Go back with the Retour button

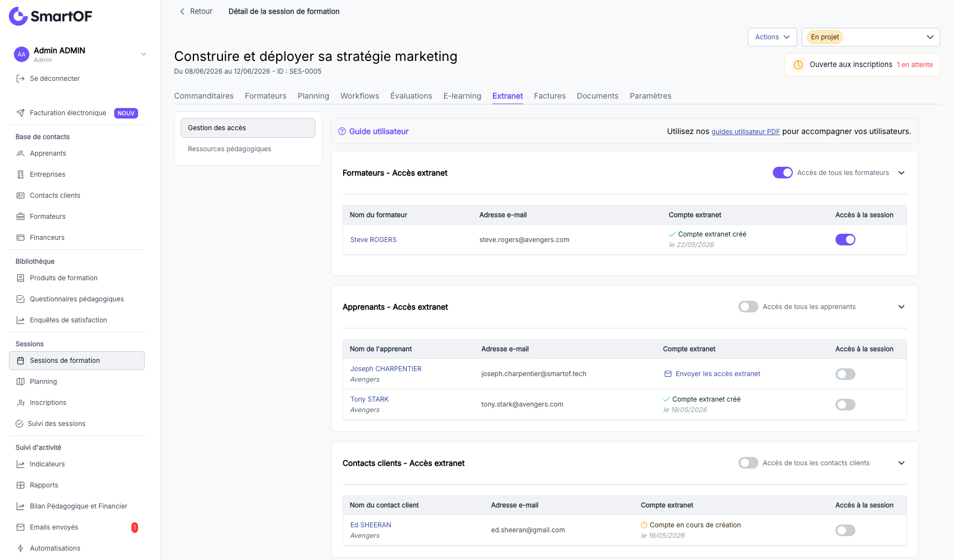[196, 12]
